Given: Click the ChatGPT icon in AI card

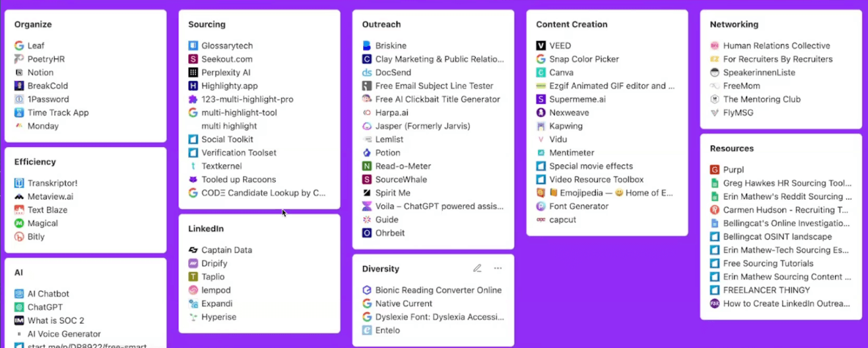Looking at the screenshot, I should tap(19, 307).
